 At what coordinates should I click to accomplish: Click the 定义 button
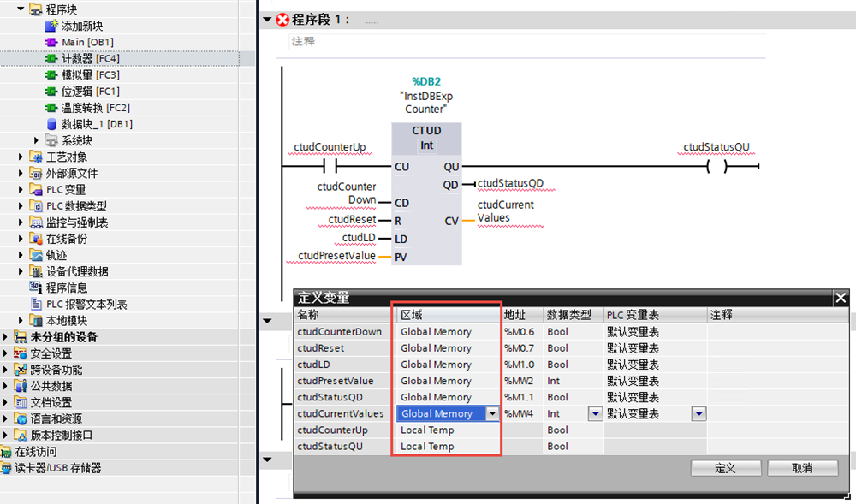tap(725, 468)
